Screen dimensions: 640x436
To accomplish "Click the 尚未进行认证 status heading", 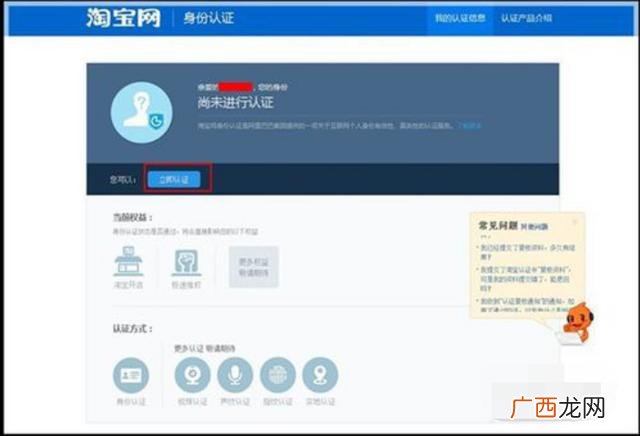I will [236, 102].
